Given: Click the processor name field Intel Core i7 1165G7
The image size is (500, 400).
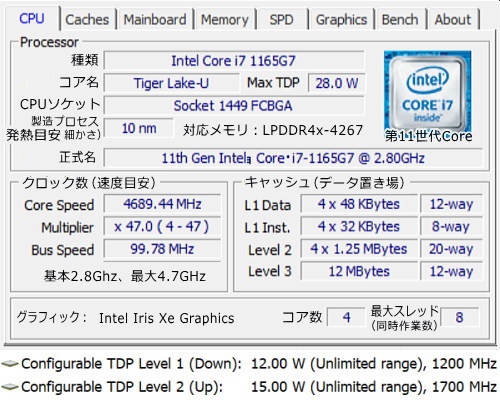Looking at the screenshot, I should [x=234, y=61].
